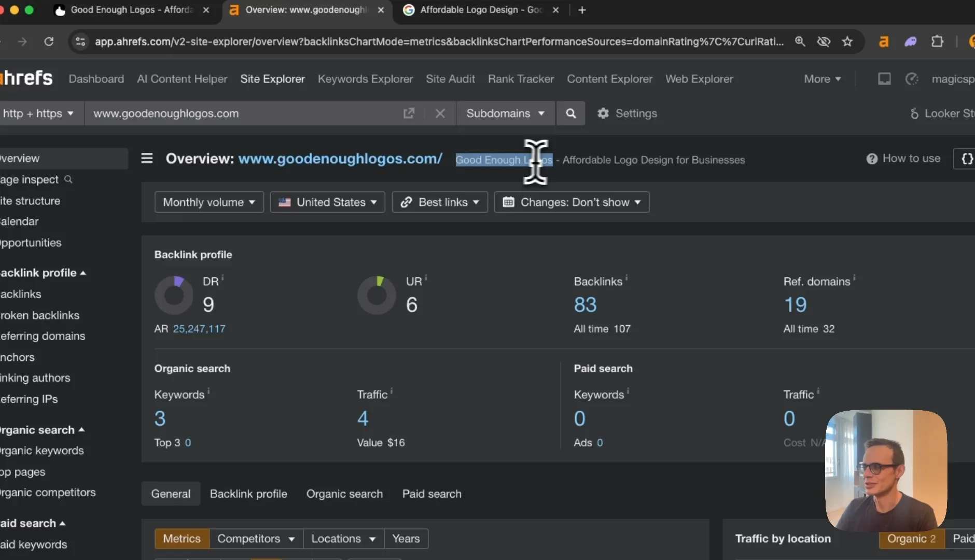The height and width of the screenshot is (560, 975).
Task: Expand the Monthly volume dropdown
Action: 209,202
